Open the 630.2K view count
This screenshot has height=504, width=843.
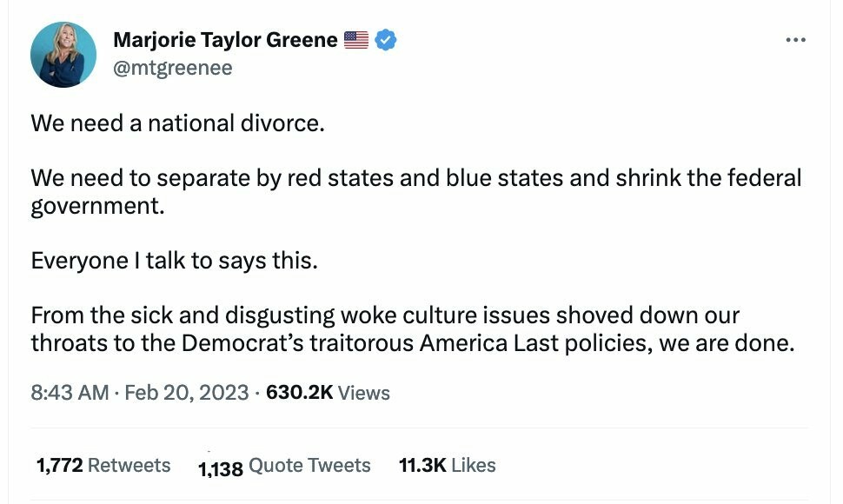pos(299,392)
